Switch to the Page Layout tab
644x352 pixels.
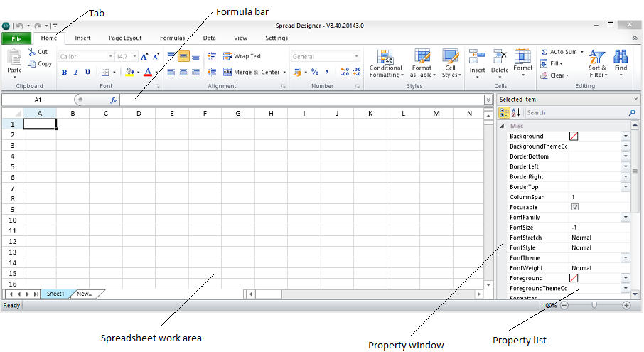[x=125, y=38]
